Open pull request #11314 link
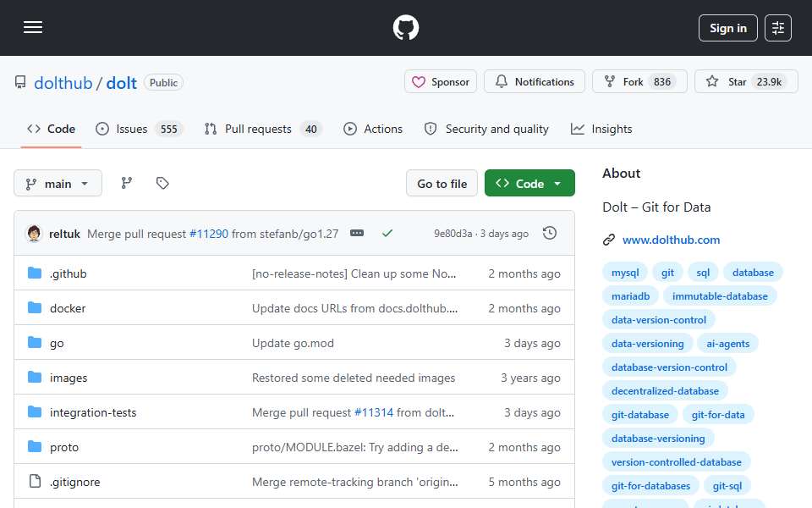Image resolution: width=812 pixels, height=508 pixels. (373, 412)
